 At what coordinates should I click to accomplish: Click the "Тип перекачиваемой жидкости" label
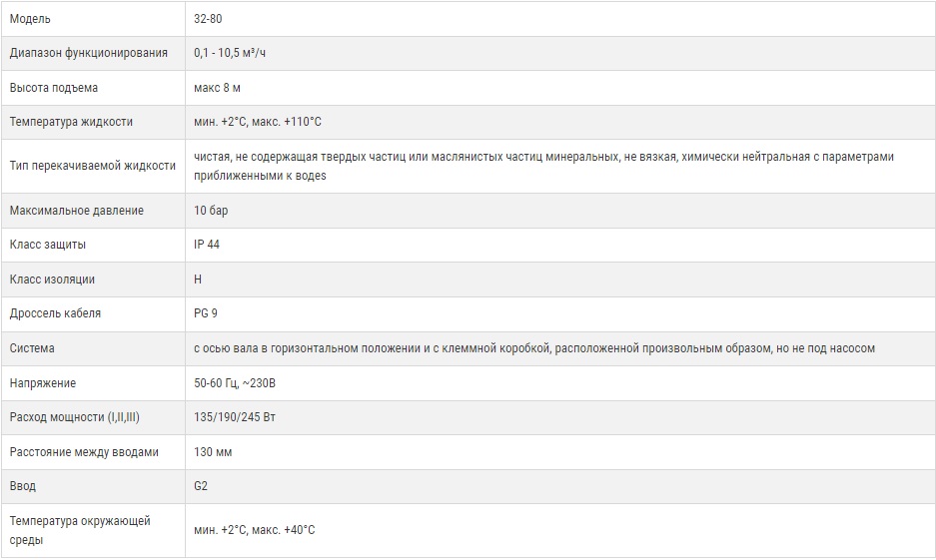(x=92, y=166)
